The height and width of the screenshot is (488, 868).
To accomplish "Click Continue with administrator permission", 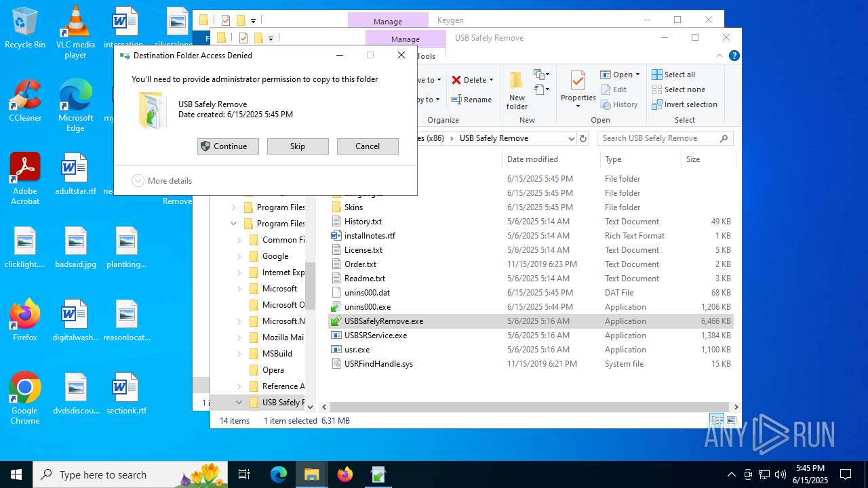I will tap(228, 146).
